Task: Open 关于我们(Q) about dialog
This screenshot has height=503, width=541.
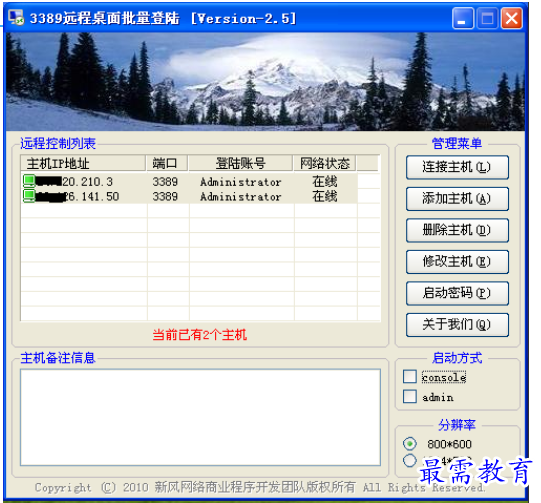Action: click(x=457, y=325)
